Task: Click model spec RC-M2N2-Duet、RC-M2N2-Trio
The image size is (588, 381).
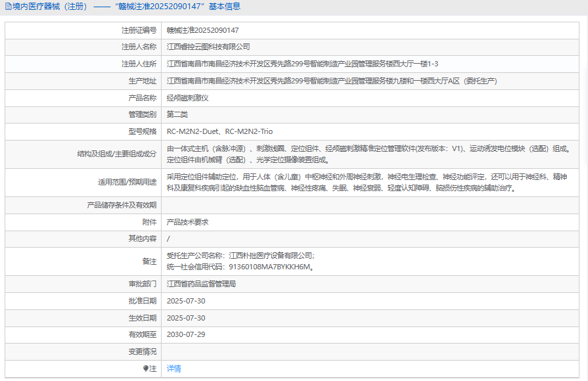Action: 219,131
